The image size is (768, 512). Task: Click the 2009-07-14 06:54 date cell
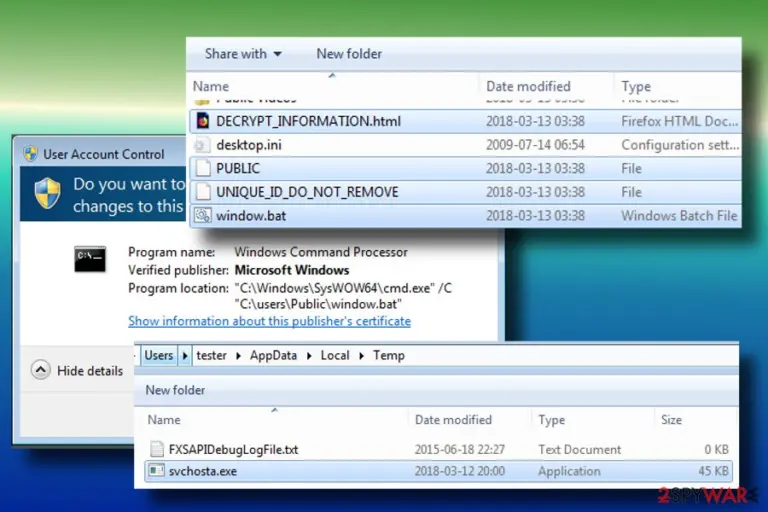[x=535, y=145]
